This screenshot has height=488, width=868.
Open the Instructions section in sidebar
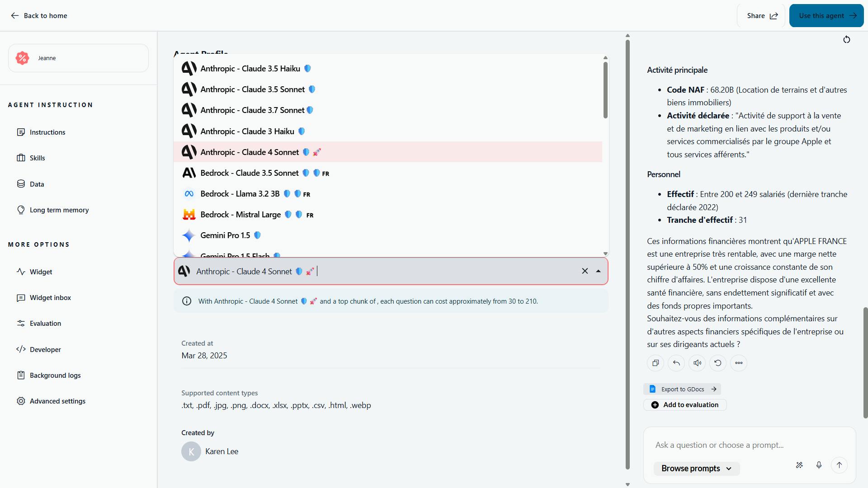pos(47,132)
